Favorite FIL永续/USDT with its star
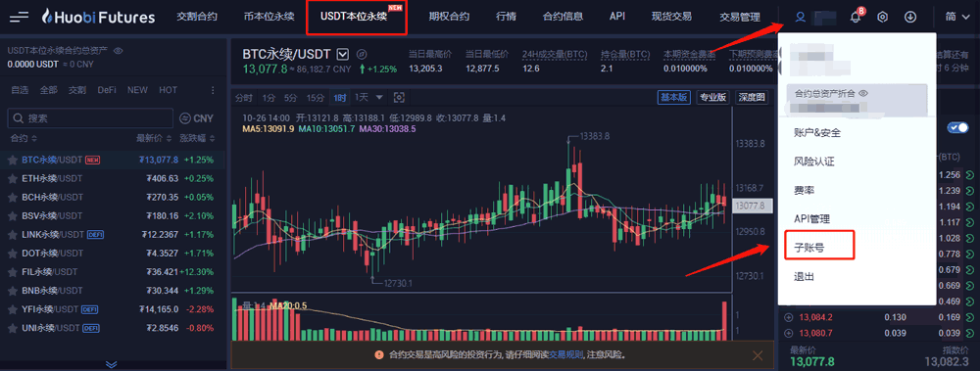980x371 pixels. click(12, 272)
